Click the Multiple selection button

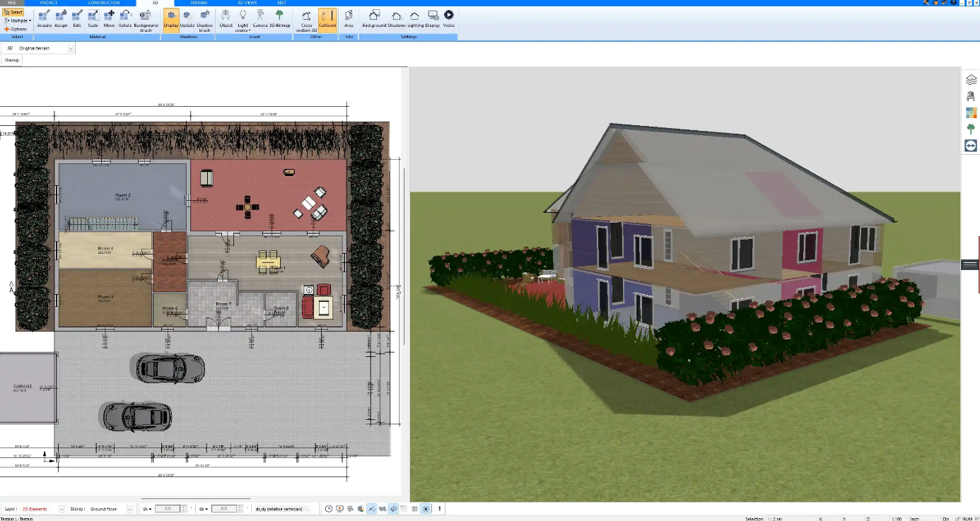click(x=17, y=21)
